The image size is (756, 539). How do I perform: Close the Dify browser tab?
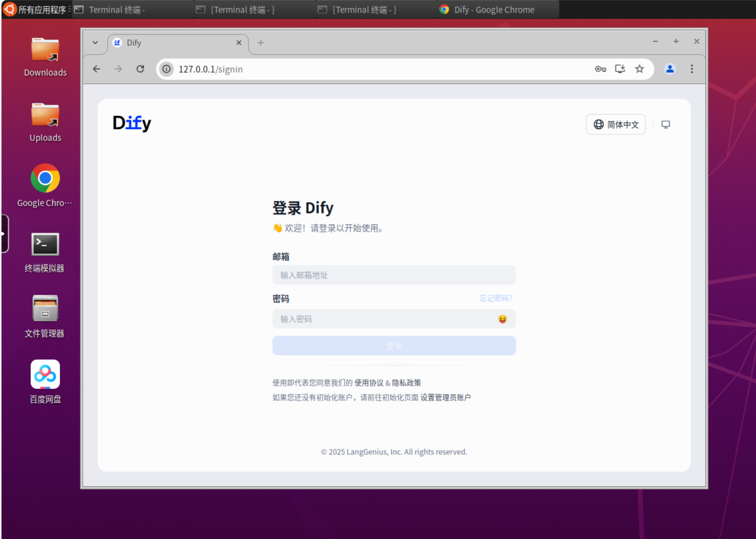tap(239, 43)
